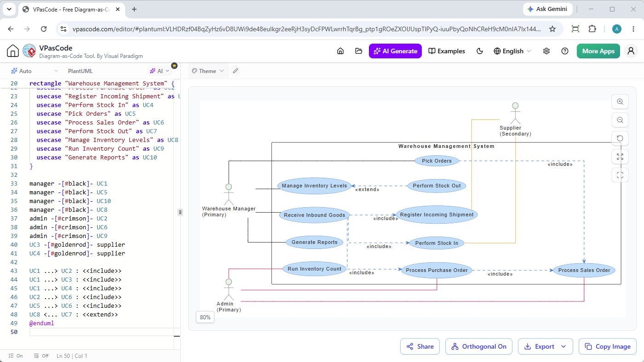
Task: Click the site information icon in address bar
Action: coord(64,28)
